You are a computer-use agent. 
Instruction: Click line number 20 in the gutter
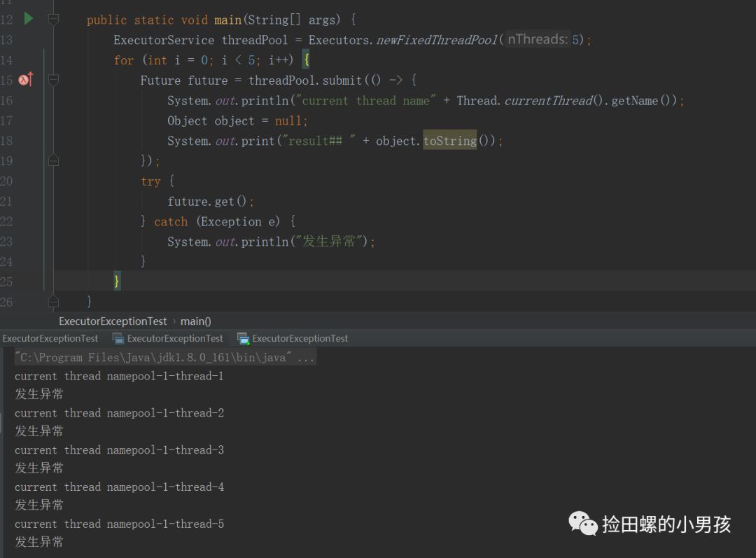coord(6,181)
